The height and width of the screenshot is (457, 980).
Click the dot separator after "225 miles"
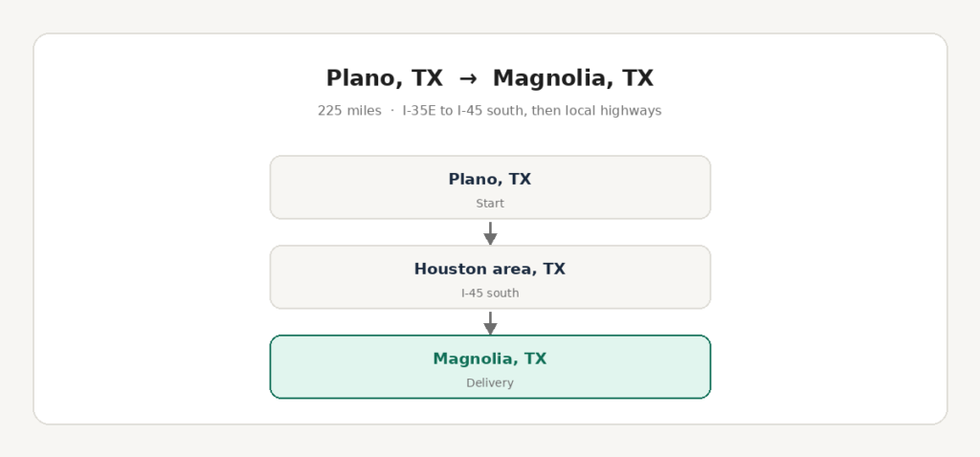pos(391,111)
